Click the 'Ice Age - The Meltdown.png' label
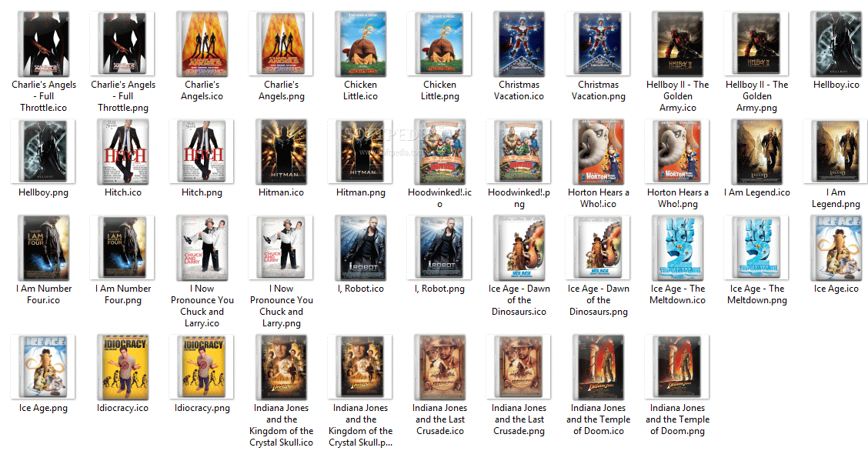 [x=756, y=295]
